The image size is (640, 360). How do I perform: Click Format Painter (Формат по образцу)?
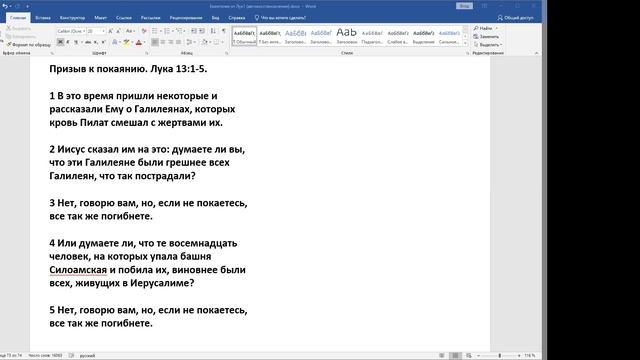29,45
